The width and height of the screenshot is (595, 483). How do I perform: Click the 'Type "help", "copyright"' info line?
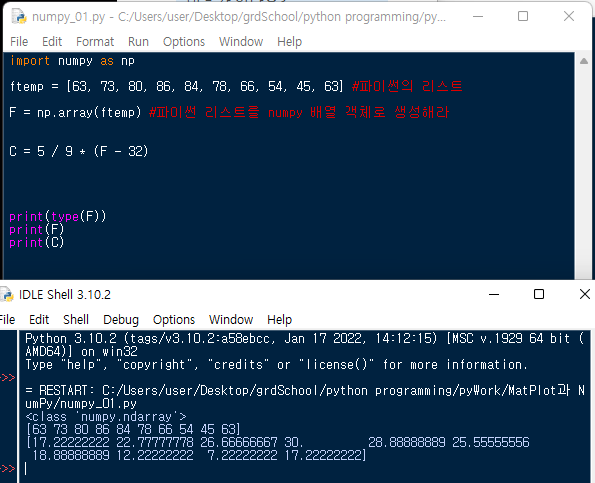276,365
